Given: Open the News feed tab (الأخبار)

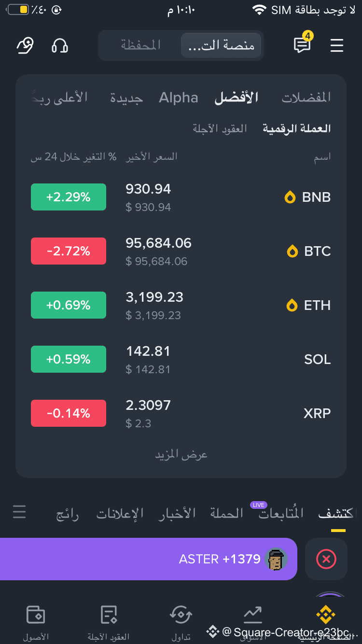Looking at the screenshot, I should pyautogui.click(x=177, y=513).
